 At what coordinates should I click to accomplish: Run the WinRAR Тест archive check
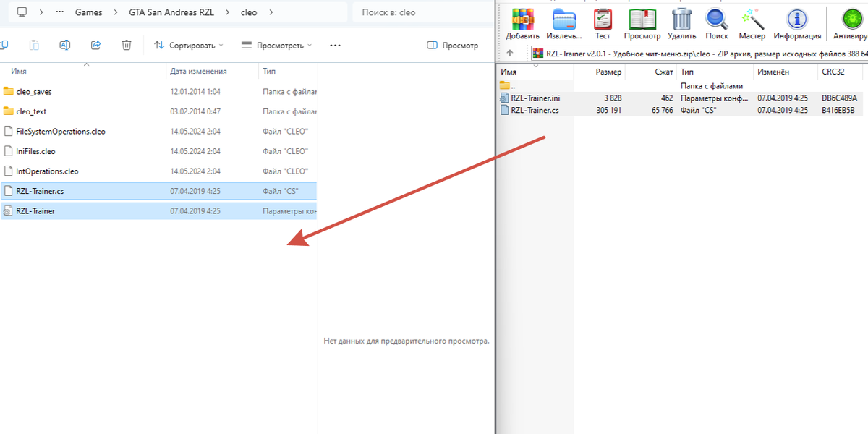pos(603,20)
